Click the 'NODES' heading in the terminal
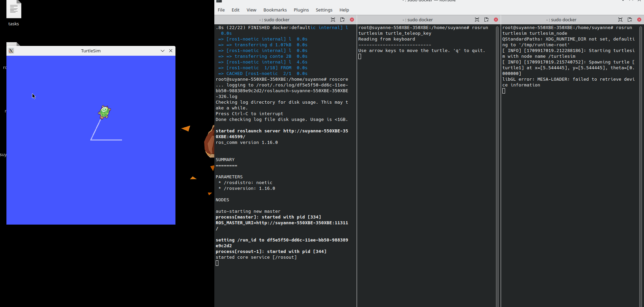 click(222, 200)
